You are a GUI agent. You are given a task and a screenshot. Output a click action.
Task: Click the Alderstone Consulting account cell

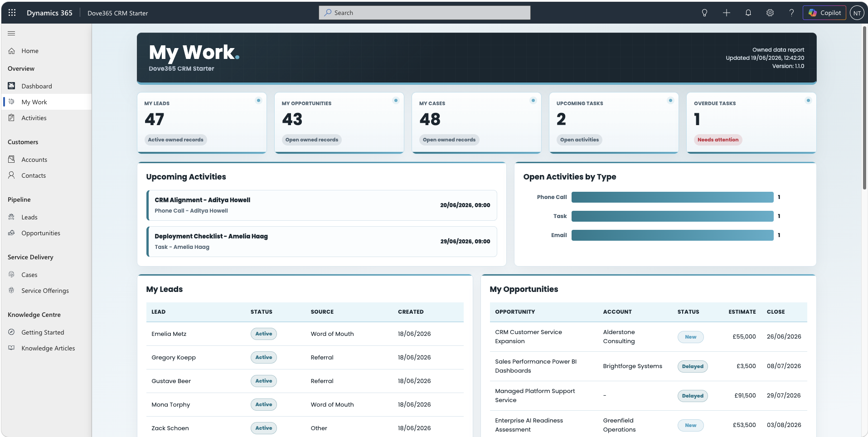click(x=619, y=337)
